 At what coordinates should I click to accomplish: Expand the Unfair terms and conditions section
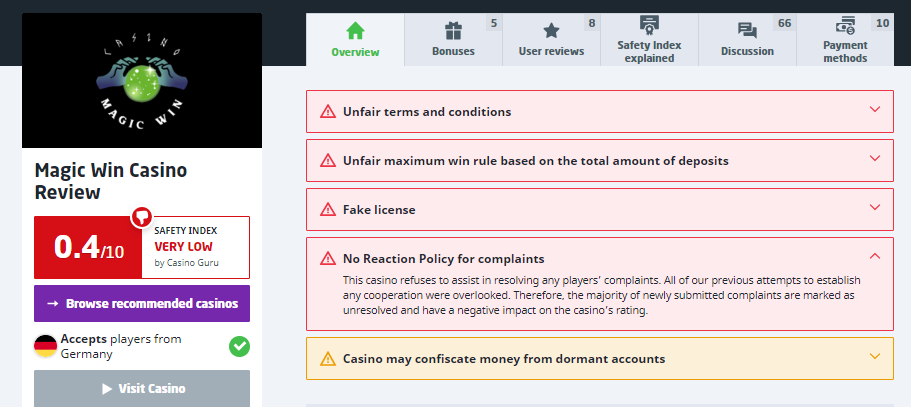[875, 111]
